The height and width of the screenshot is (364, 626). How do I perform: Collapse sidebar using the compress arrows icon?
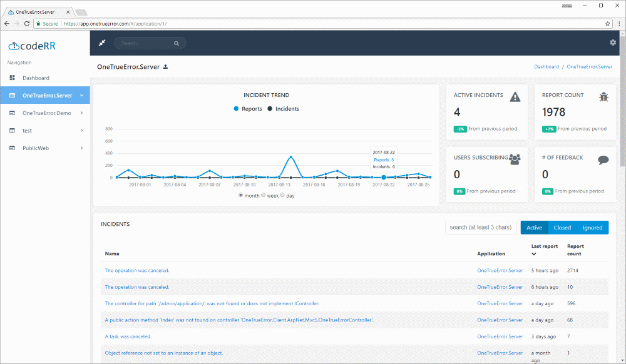[102, 43]
